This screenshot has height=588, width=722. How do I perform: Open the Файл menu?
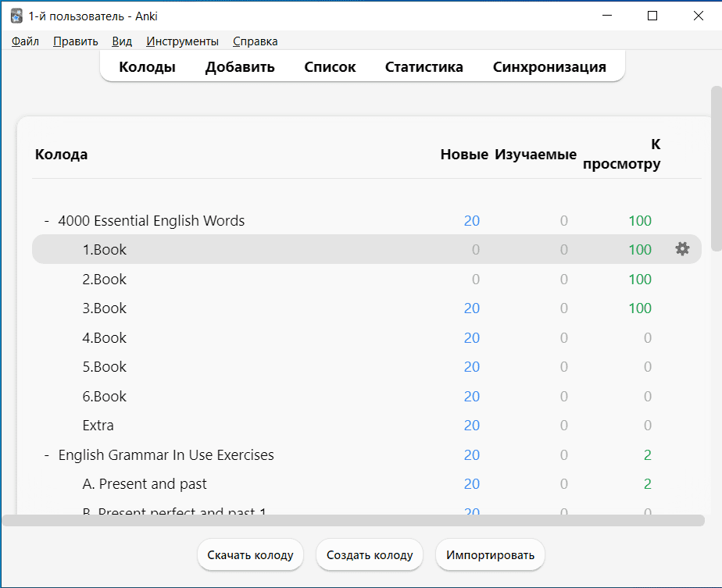point(25,41)
